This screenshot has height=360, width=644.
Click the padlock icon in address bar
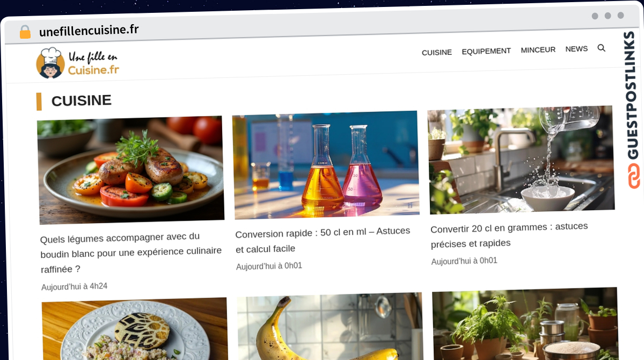[25, 32]
